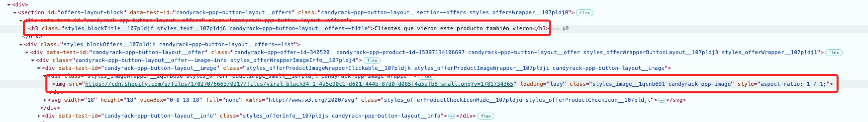Select class "candyrack-ppp-button-layout__offers--title"
Screen dimensions: 868x122
click(298, 29)
